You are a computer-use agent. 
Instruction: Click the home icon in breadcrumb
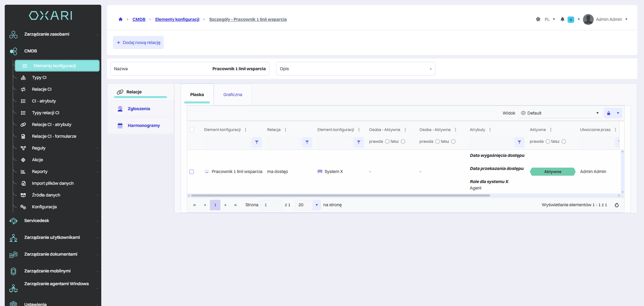[x=120, y=19]
